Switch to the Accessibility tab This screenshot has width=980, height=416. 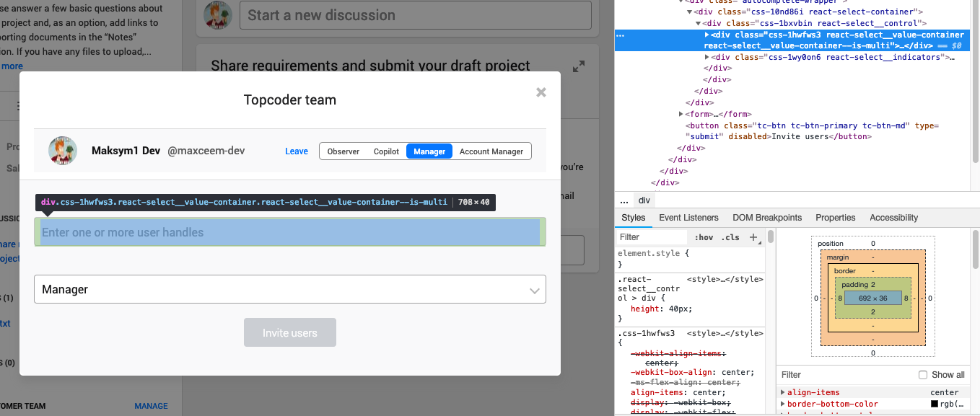click(x=893, y=218)
